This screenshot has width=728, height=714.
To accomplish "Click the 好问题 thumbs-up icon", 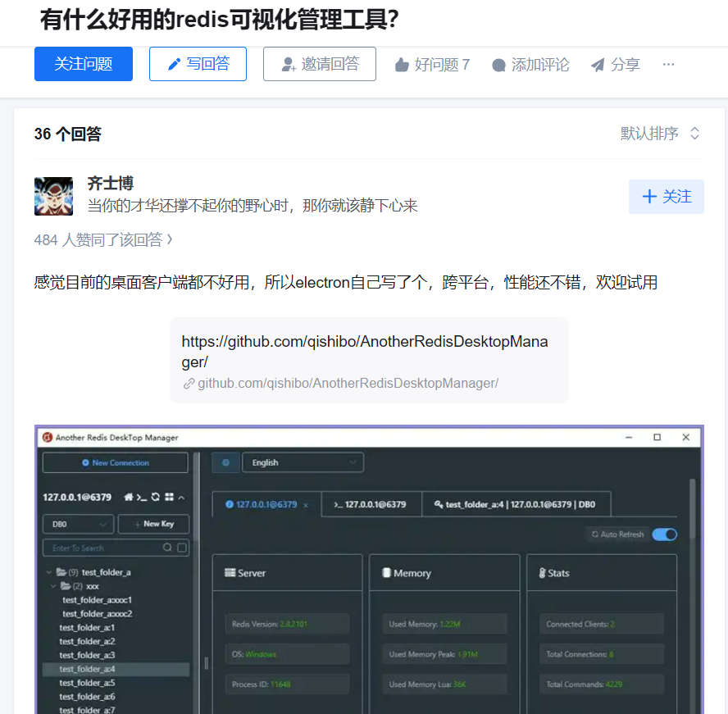I will click(402, 65).
